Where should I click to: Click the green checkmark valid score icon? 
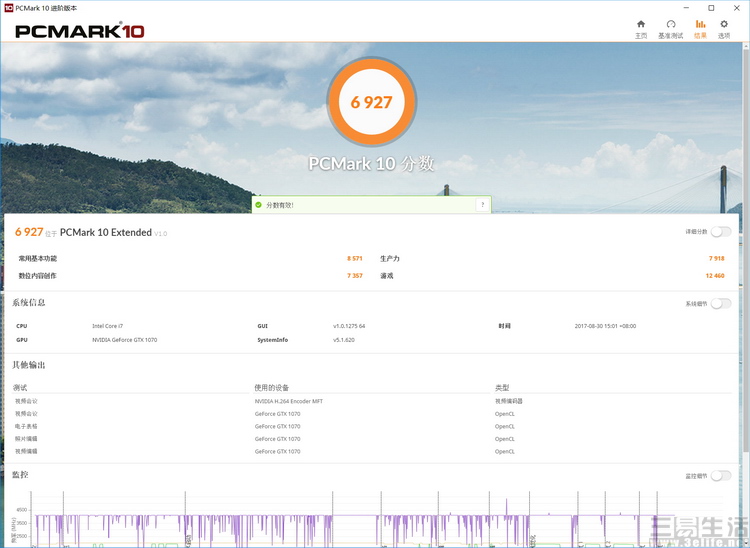point(258,205)
